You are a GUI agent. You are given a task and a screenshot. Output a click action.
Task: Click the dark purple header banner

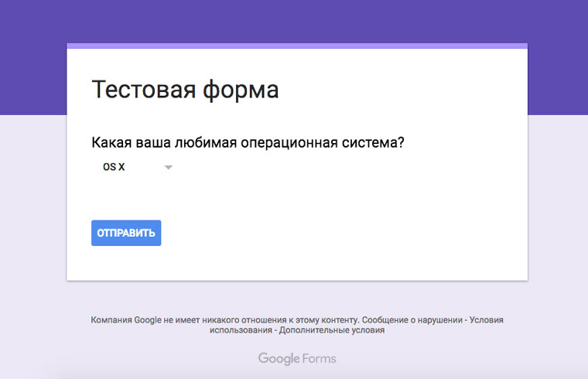[x=294, y=21]
